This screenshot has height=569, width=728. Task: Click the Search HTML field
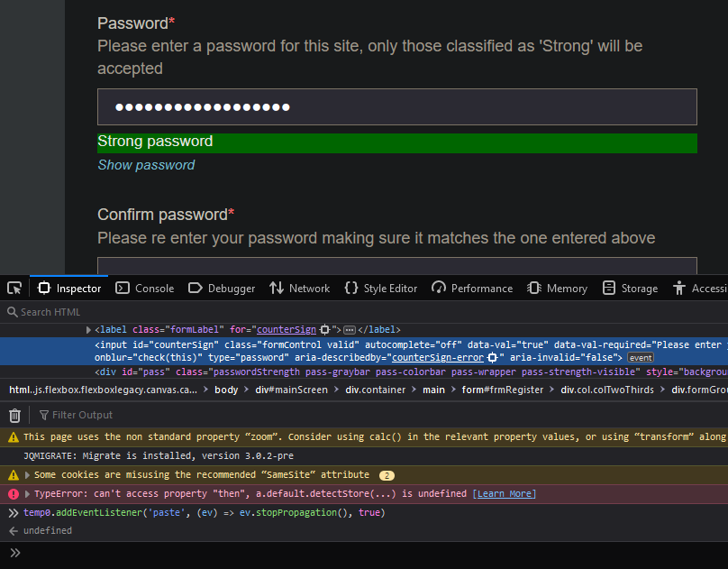[364, 312]
